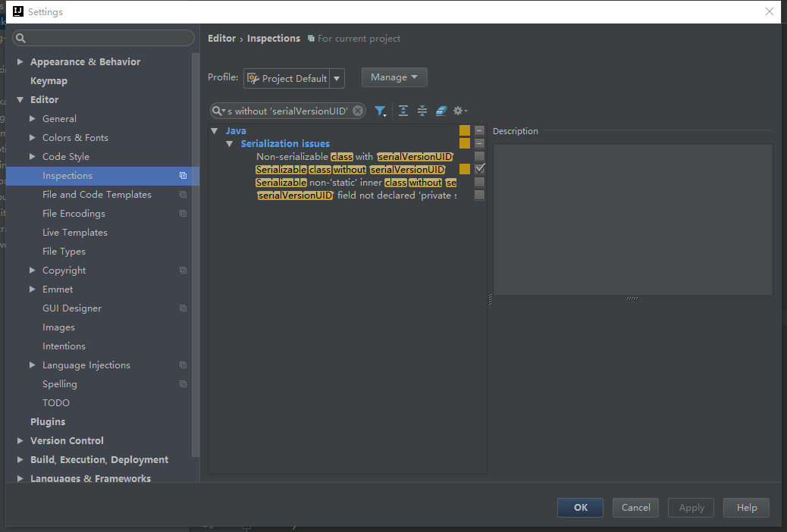Click the Help button

point(746,508)
